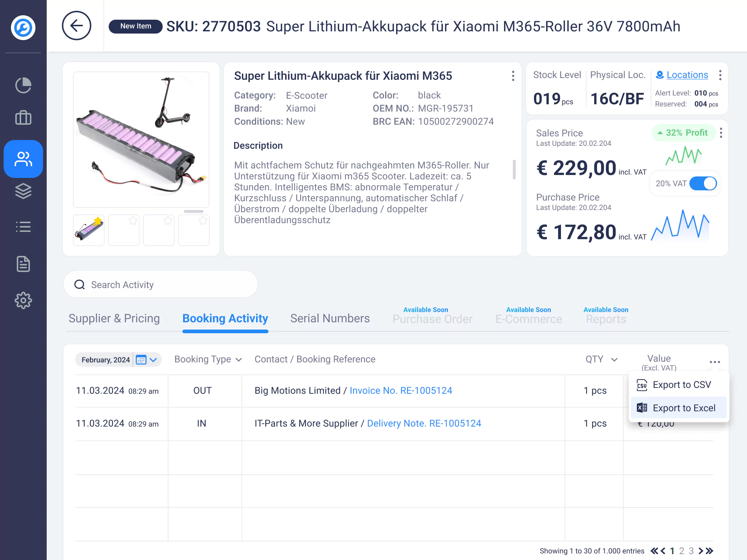
Task: Expand the chevron beside February 2024
Action: [154, 359]
